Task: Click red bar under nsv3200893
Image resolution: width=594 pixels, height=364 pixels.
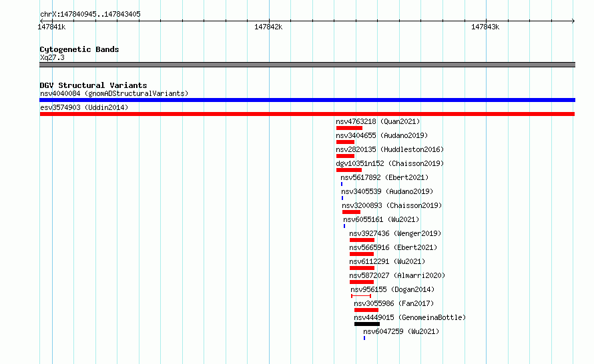Action: (351, 212)
